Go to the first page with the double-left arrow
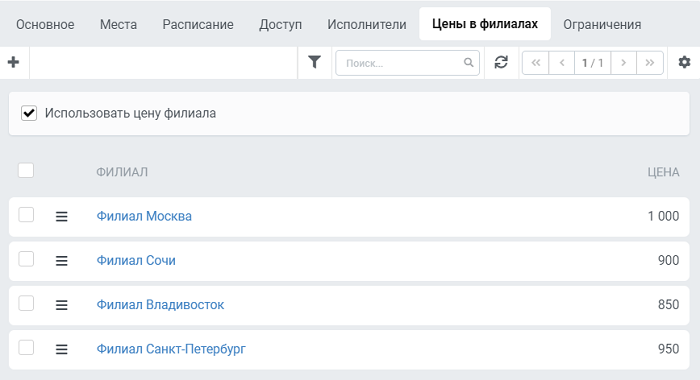The width and height of the screenshot is (700, 380). (536, 63)
